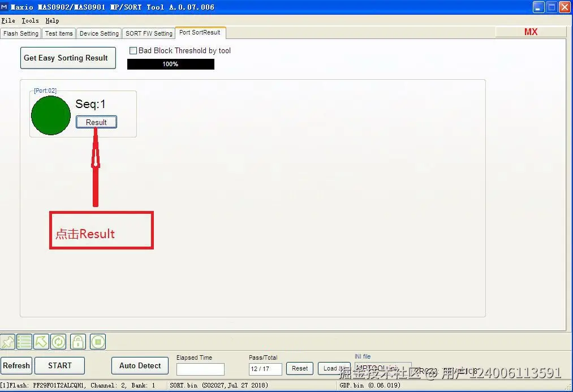
Task: Click the START button
Action: coord(59,365)
